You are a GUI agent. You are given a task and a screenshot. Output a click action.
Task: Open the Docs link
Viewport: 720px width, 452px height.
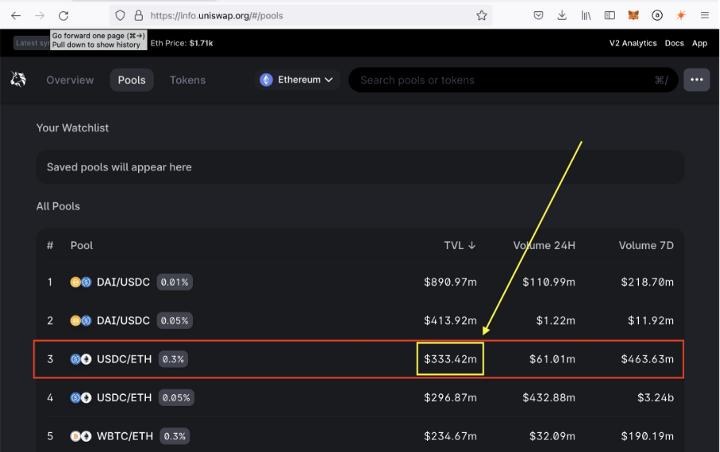(674, 43)
